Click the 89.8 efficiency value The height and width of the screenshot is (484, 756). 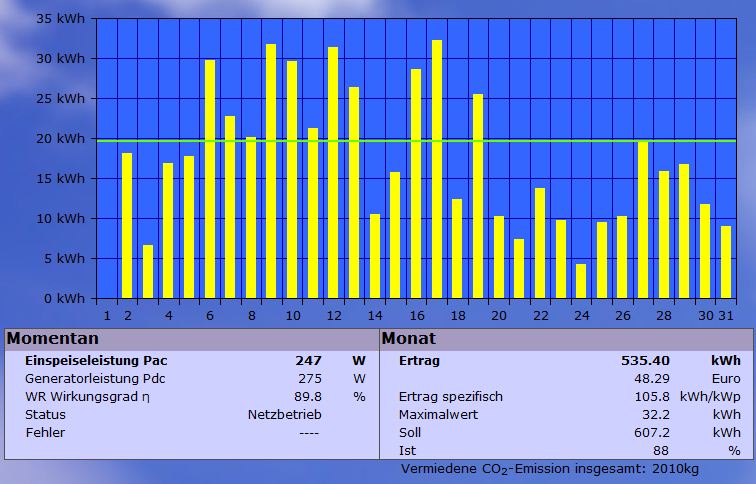pyautogui.click(x=308, y=397)
